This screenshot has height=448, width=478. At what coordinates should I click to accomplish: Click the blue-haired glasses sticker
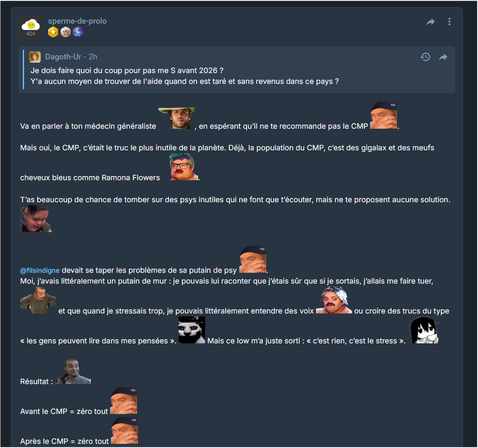[184, 167]
